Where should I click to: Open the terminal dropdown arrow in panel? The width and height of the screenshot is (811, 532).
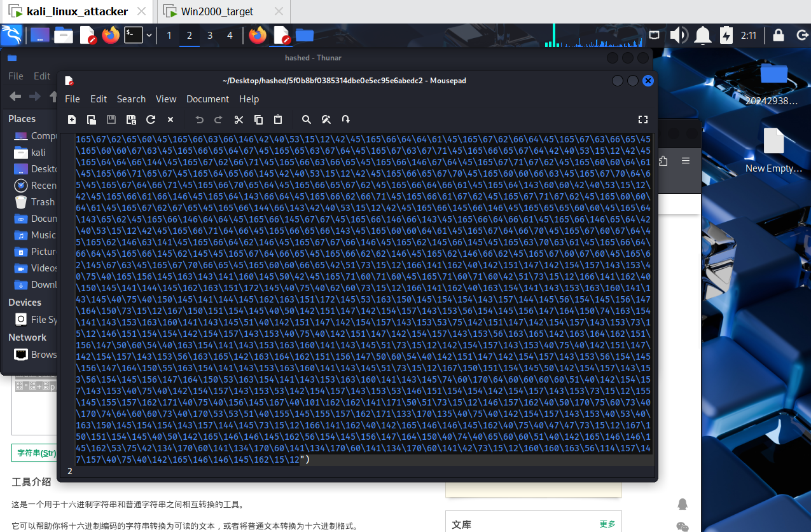point(149,35)
